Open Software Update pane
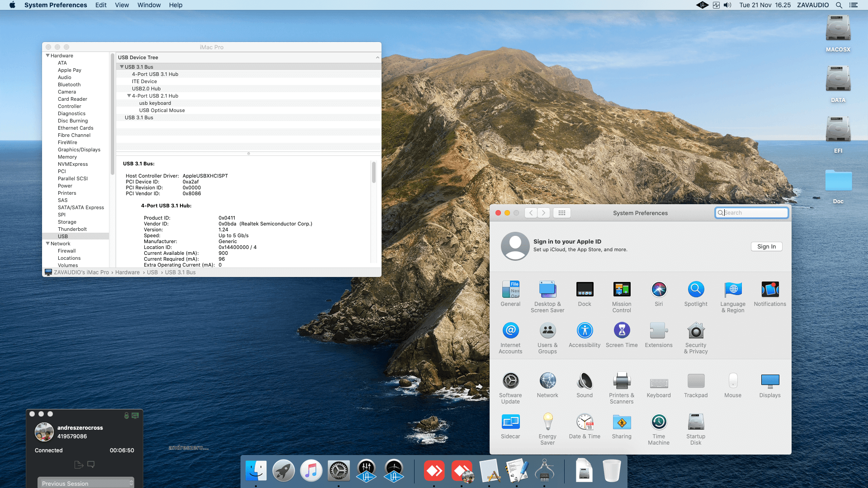 click(x=510, y=388)
